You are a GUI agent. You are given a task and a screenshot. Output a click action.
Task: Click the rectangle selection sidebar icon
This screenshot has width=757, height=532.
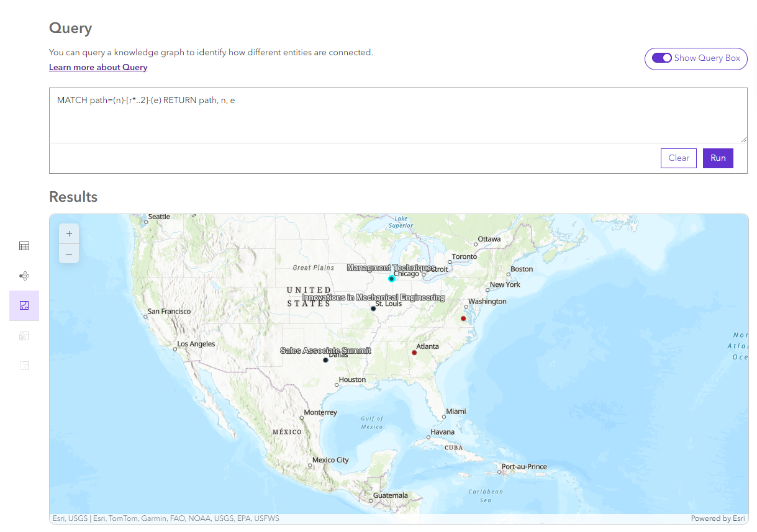tap(24, 366)
